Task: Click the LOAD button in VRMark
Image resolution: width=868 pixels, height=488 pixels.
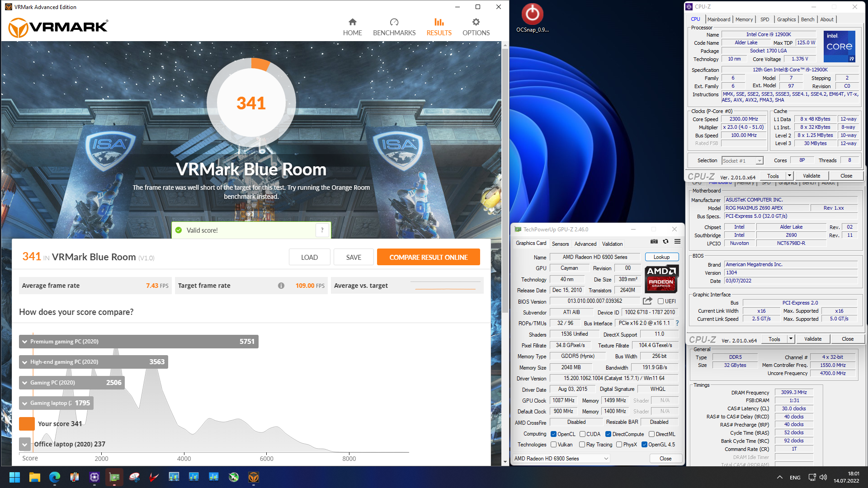Action: (x=309, y=257)
